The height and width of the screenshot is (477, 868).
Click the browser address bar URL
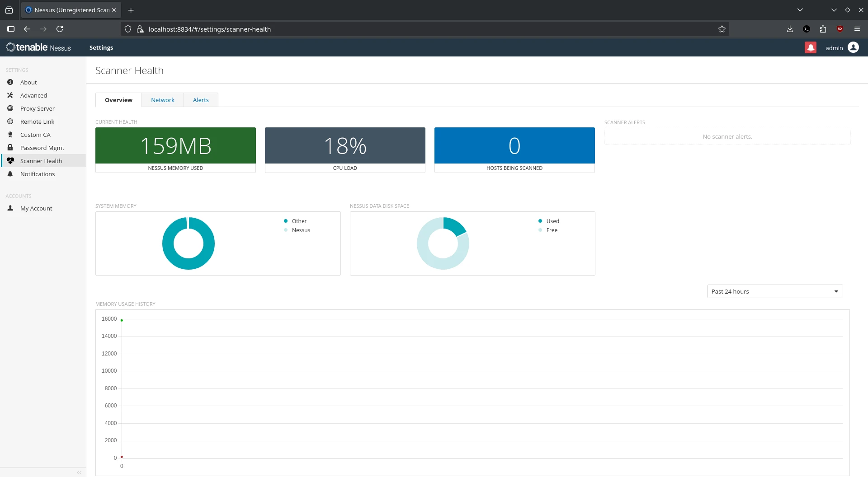click(x=209, y=29)
